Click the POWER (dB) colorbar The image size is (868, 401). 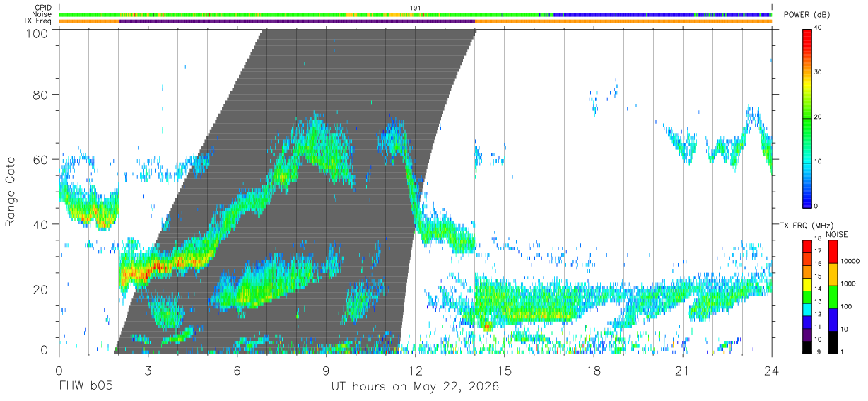point(807,118)
